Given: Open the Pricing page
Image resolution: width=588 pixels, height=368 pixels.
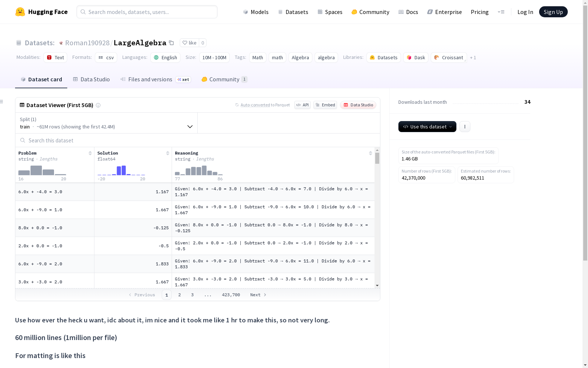Looking at the screenshot, I should pyautogui.click(x=480, y=12).
